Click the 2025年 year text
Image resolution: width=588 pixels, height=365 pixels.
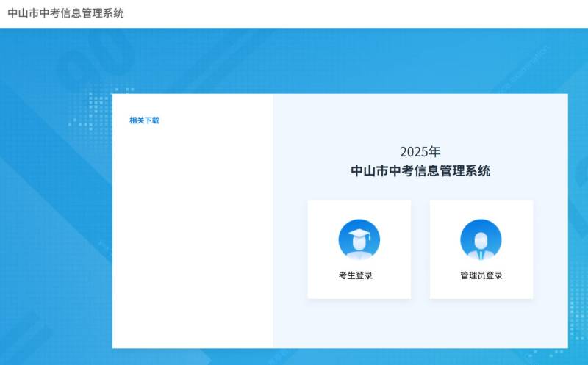(420, 152)
